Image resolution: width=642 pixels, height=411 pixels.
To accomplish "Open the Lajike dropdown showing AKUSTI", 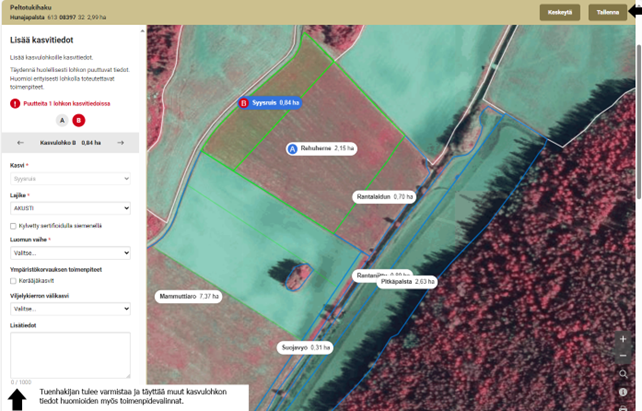I will [x=70, y=208].
